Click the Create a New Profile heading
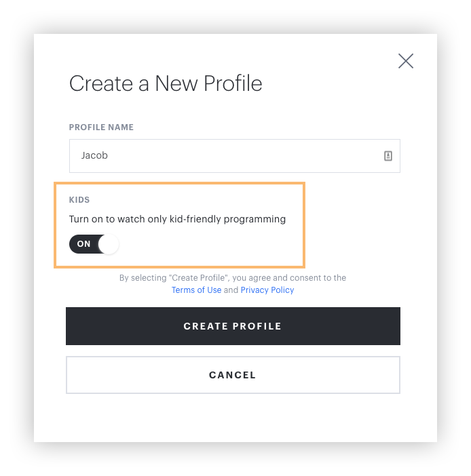This screenshot has width=471, height=476. 166,83
